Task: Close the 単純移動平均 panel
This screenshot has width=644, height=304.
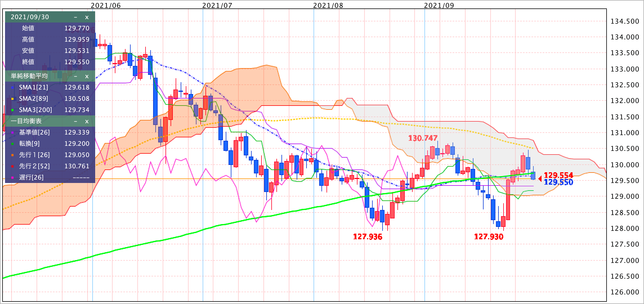Action: point(87,76)
